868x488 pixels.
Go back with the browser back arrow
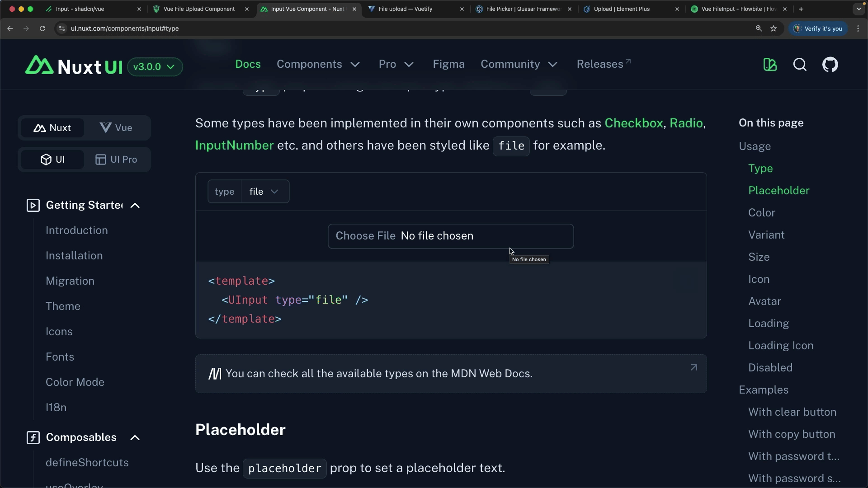point(10,28)
